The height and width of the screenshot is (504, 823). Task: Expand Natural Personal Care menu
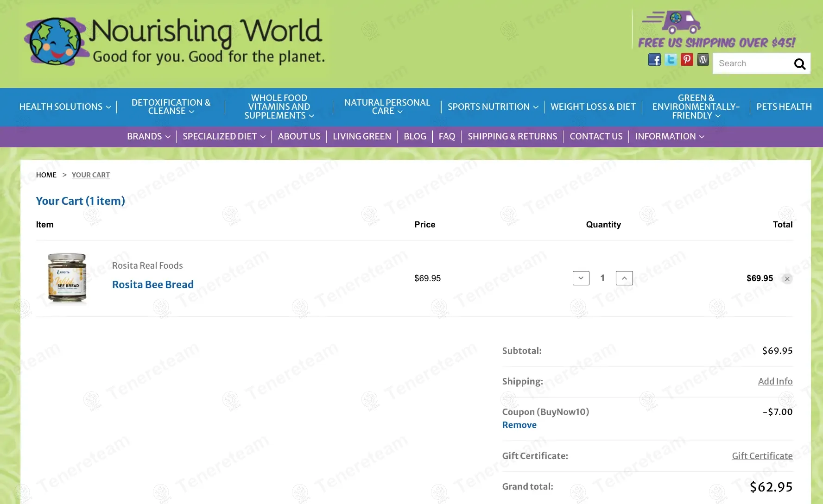(387, 107)
